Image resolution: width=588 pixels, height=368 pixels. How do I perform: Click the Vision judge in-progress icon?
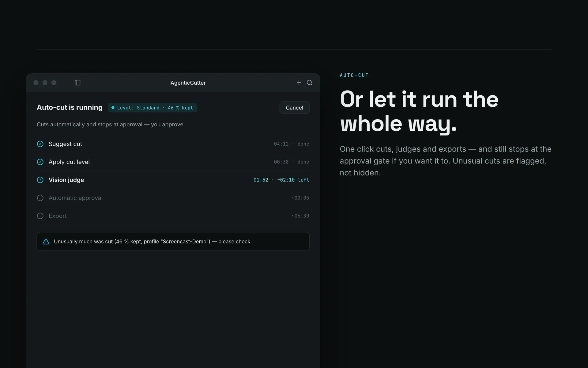pos(40,180)
